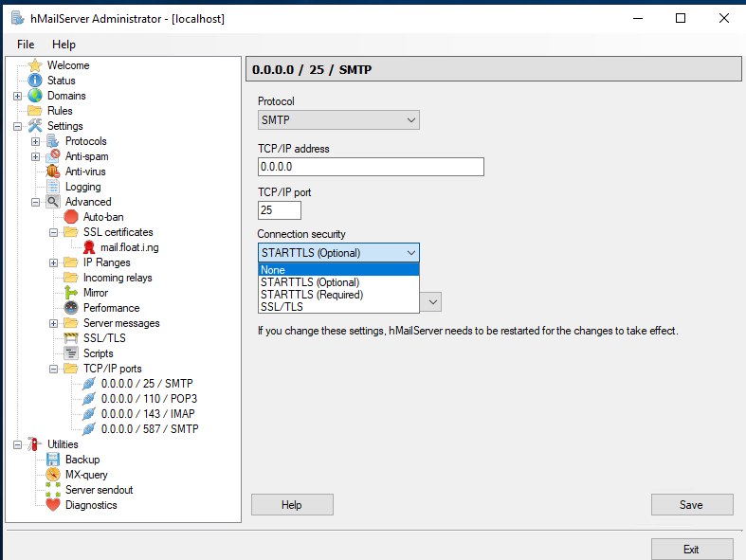Click the Status info icon

tap(35, 81)
